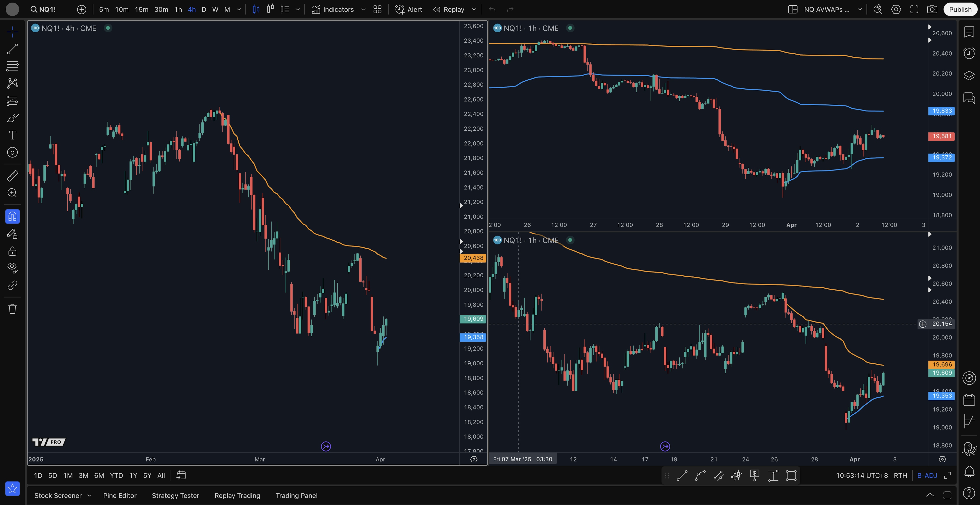Select the trend line drawing tool
980x505 pixels.
(12, 49)
